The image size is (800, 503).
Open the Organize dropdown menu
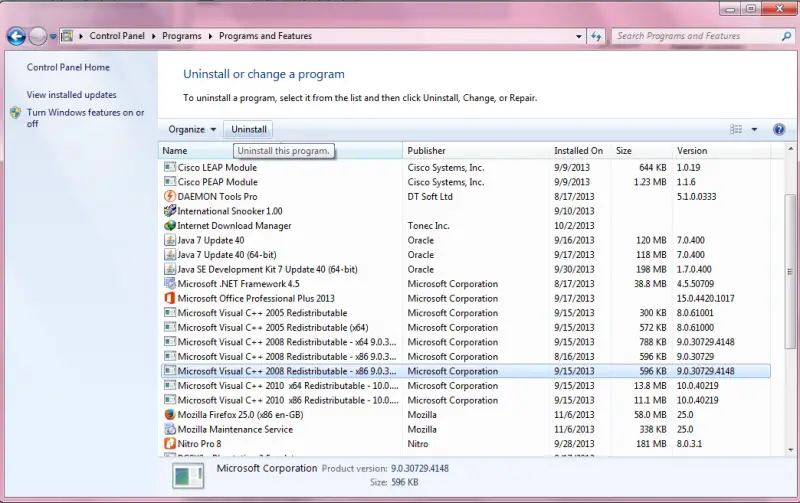(192, 130)
